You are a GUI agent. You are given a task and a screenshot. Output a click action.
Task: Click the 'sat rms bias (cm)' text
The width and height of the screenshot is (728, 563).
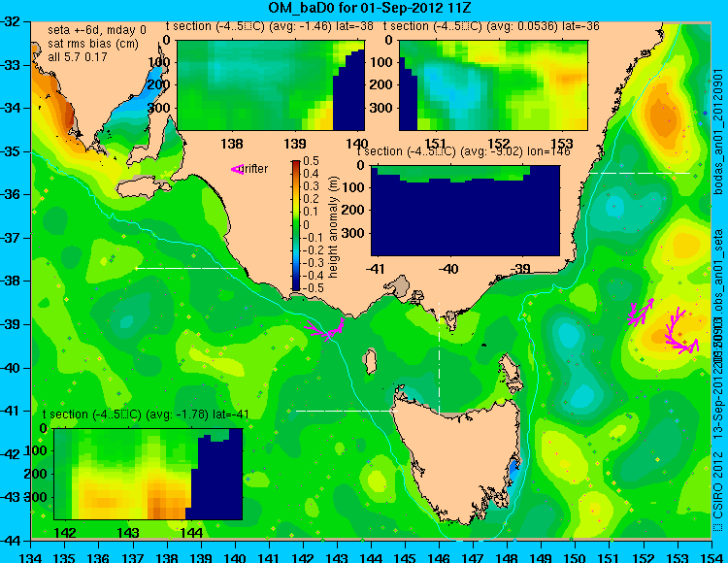(x=93, y=44)
